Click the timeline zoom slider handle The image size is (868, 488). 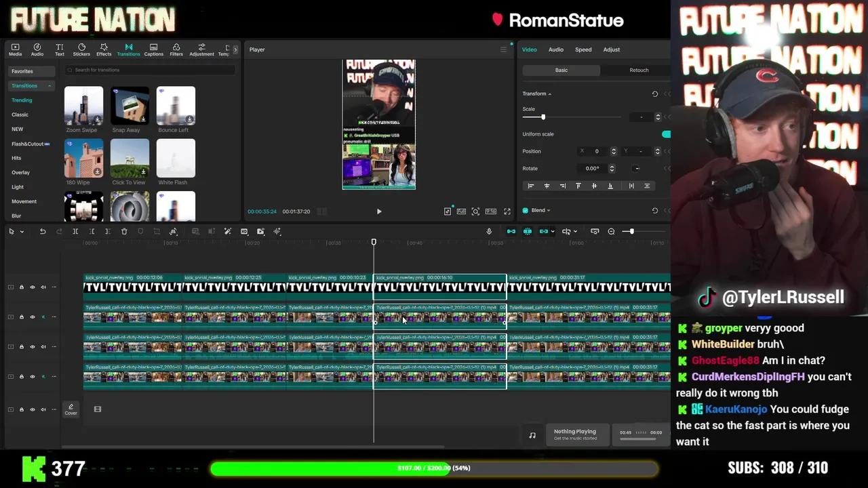[x=631, y=232]
